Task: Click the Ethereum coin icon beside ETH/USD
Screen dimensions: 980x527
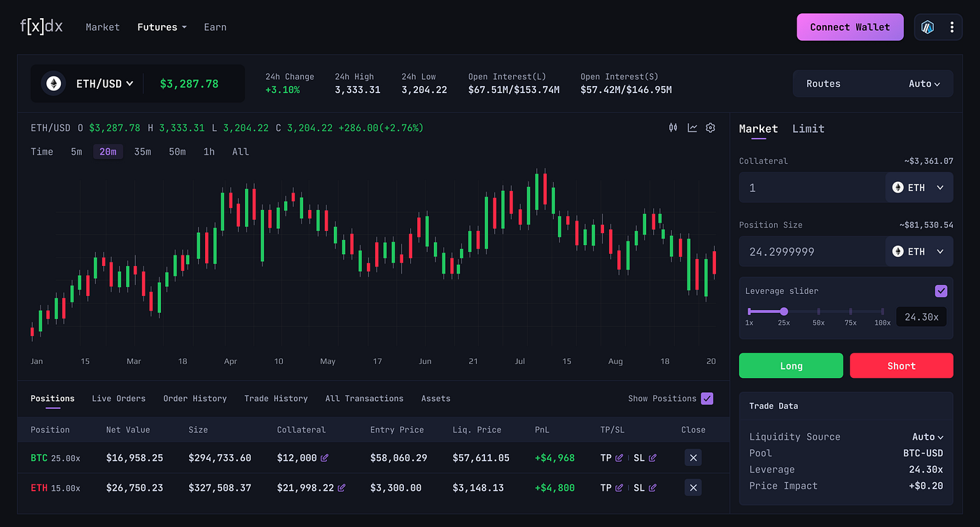Action: [x=54, y=83]
